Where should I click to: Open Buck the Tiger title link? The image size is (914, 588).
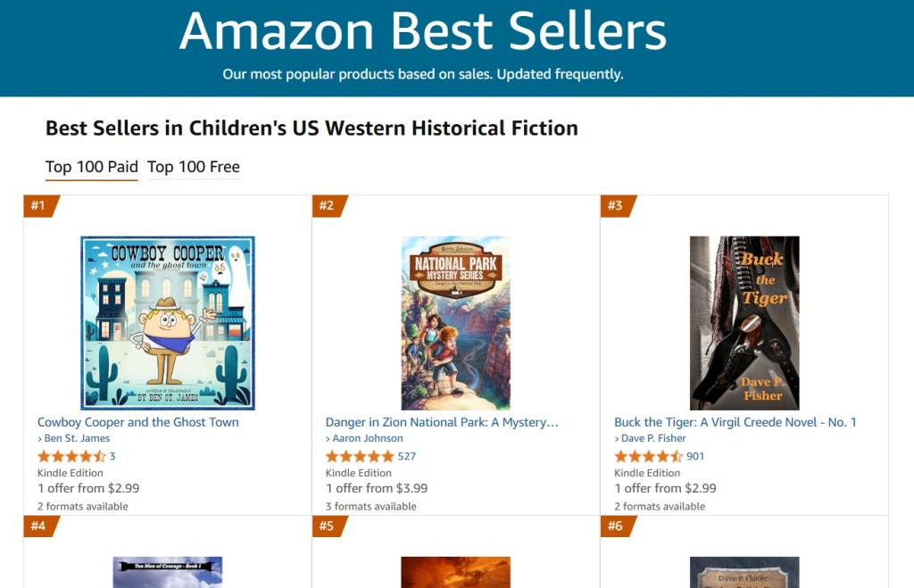tap(735, 422)
